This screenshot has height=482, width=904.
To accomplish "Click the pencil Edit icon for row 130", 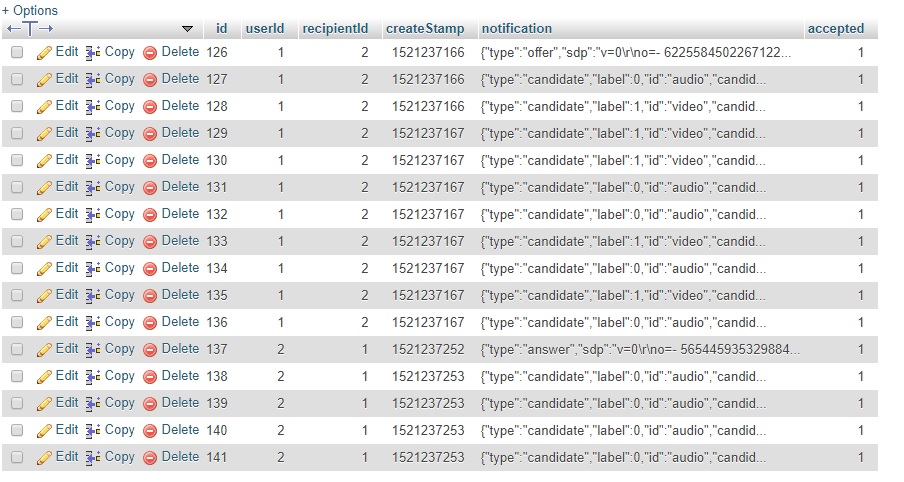I will pos(44,161).
